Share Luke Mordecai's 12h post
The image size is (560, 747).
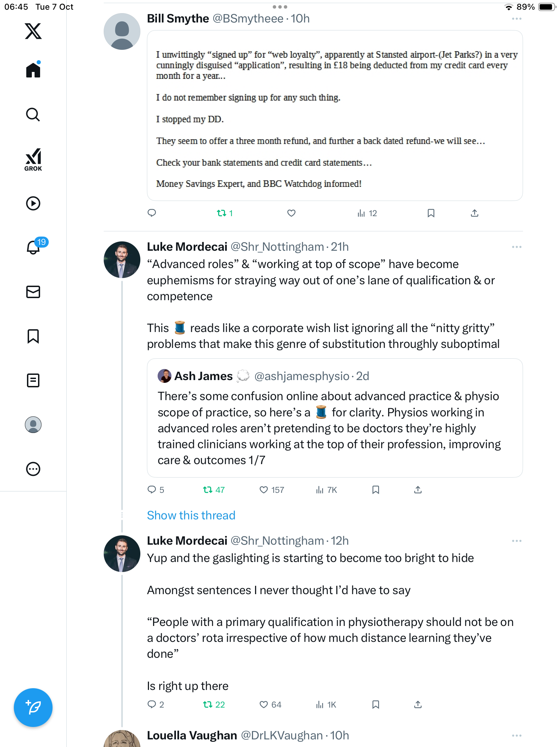pyautogui.click(x=418, y=704)
